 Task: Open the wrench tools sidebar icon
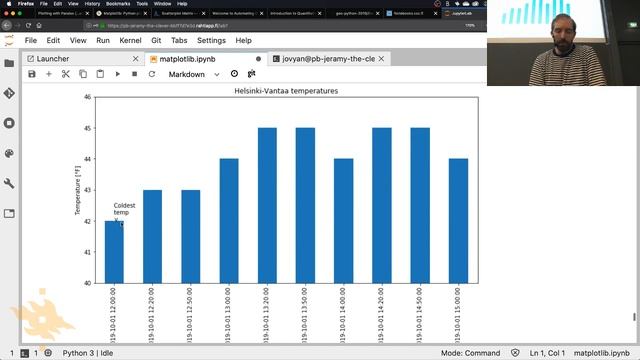[9, 183]
